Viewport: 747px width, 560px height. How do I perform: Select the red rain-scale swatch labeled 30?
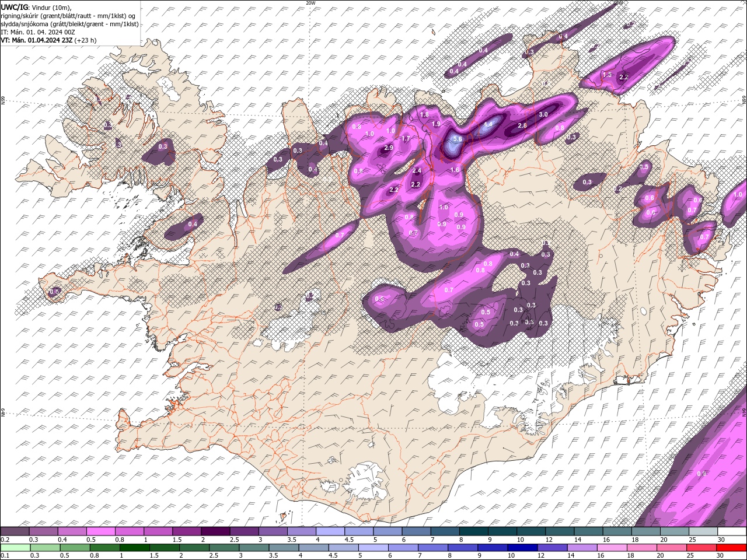tap(731, 548)
